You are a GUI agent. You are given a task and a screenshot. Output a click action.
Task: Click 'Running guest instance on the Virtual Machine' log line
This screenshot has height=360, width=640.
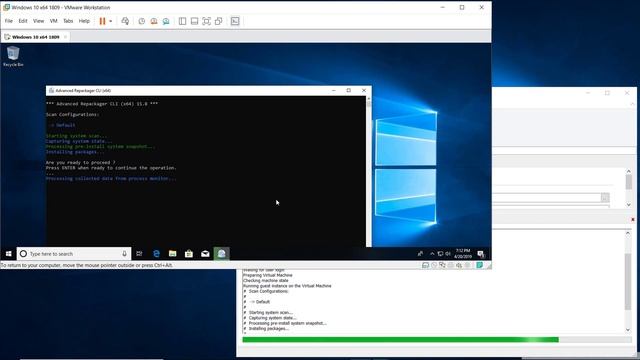pyautogui.click(x=287, y=286)
